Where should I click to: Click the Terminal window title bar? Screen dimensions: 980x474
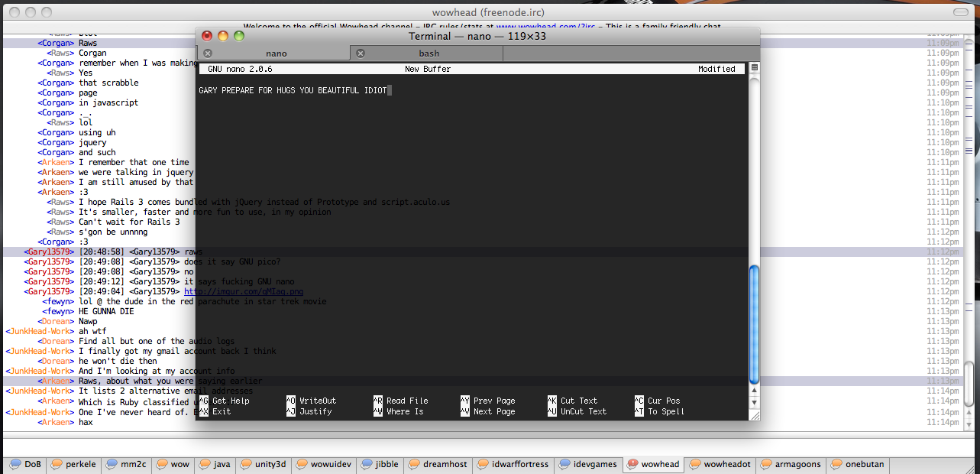pos(477,36)
